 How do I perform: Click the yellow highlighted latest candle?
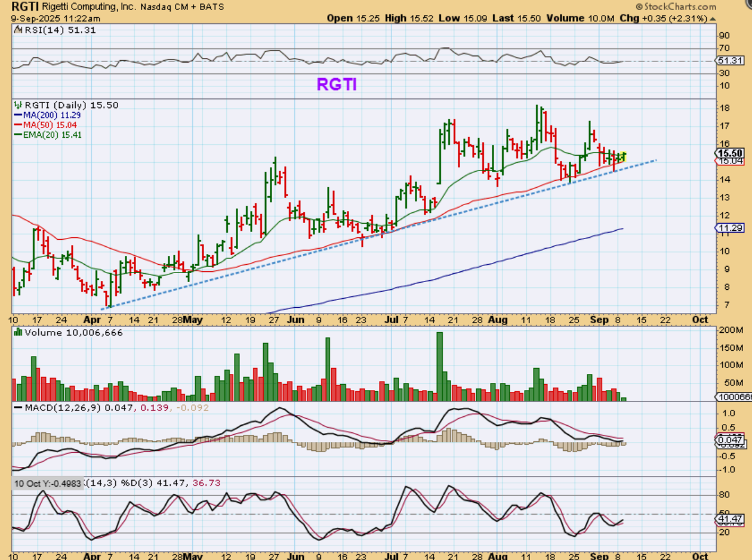[623, 156]
